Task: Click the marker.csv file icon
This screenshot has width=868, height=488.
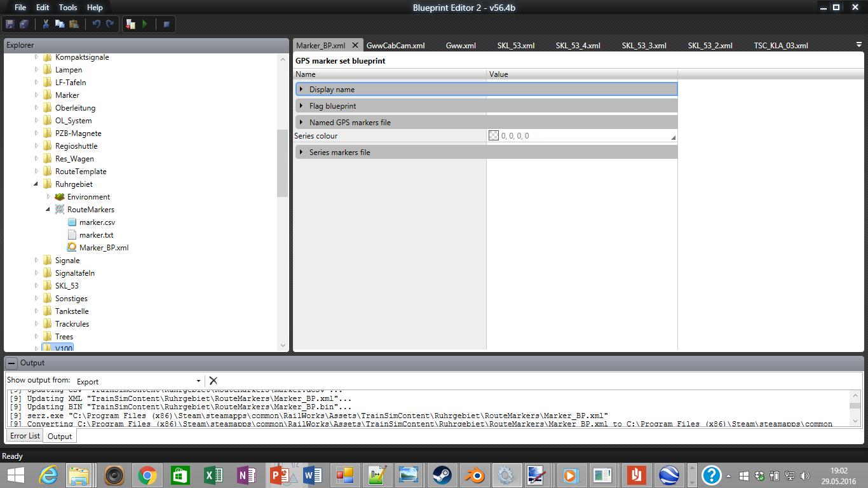Action: (x=72, y=222)
